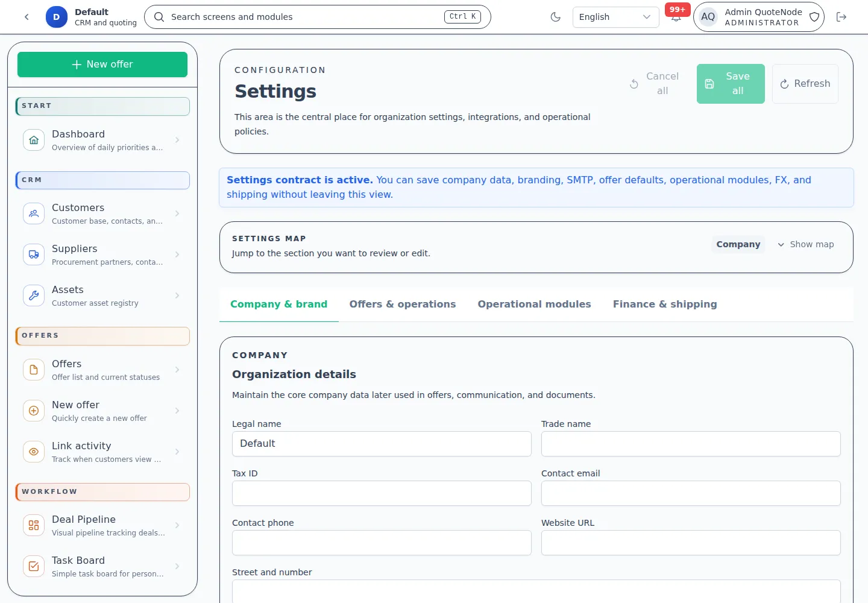
Task: Click the Contact email input field
Action: point(691,493)
